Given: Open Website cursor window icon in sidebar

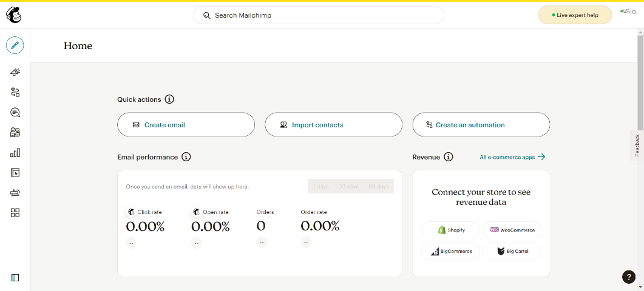Looking at the screenshot, I should point(15,173).
